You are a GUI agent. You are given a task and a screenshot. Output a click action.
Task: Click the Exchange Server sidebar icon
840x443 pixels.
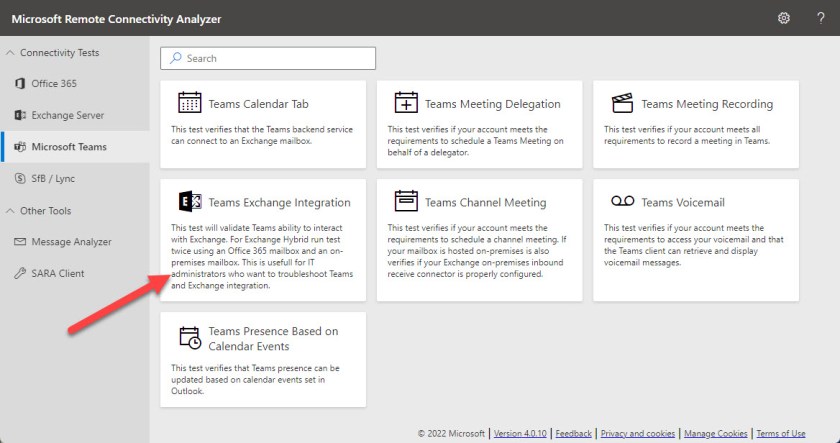[20, 115]
